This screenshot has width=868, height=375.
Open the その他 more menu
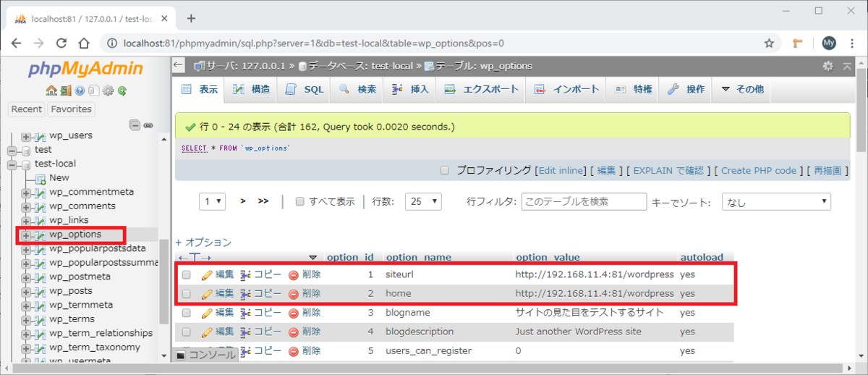(742, 89)
